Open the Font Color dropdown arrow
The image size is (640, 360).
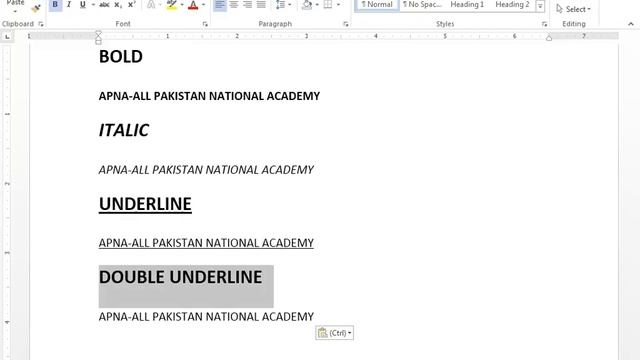(x=203, y=4)
